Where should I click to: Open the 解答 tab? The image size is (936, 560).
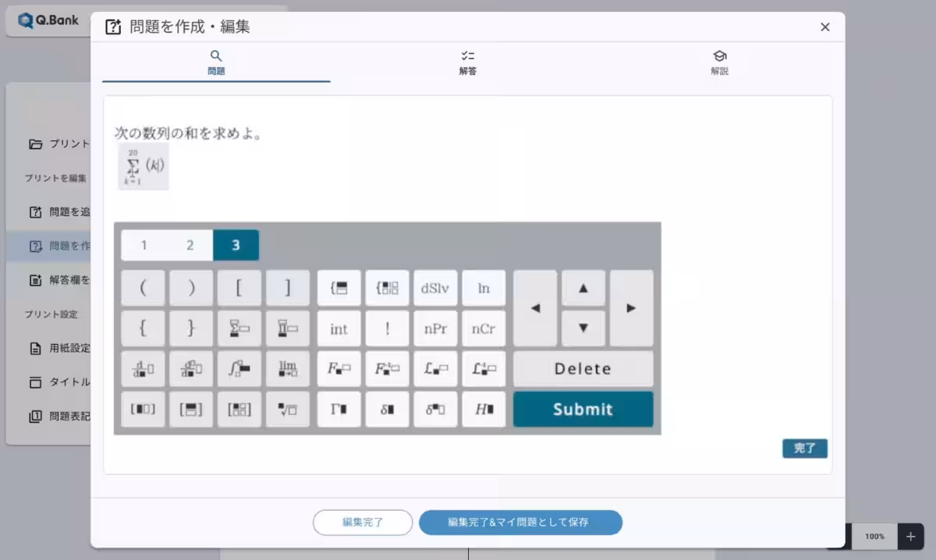[x=468, y=64]
